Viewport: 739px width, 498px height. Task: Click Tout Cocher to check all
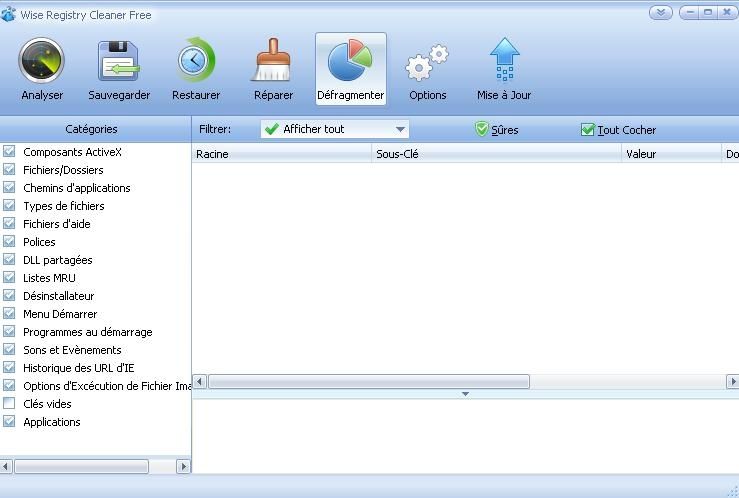point(618,130)
